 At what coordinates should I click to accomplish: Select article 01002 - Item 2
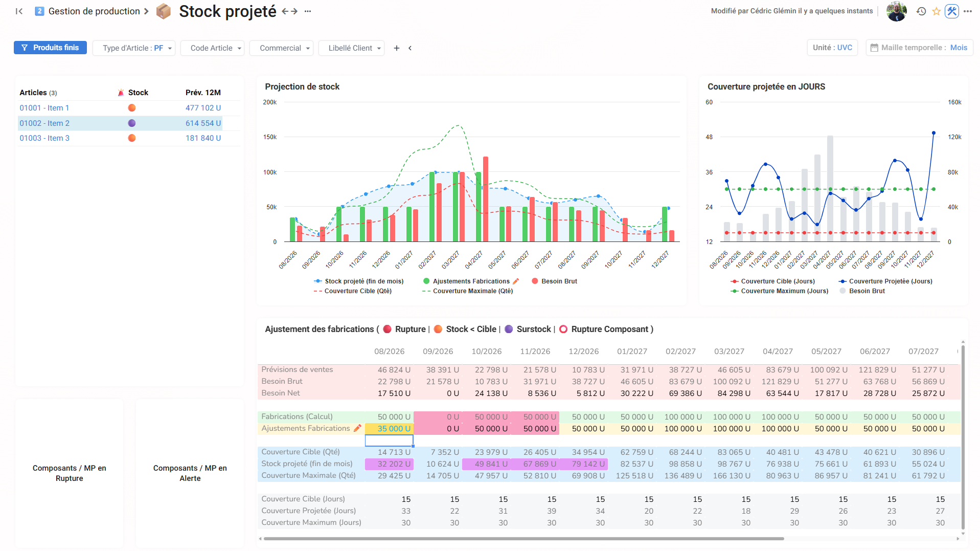44,123
